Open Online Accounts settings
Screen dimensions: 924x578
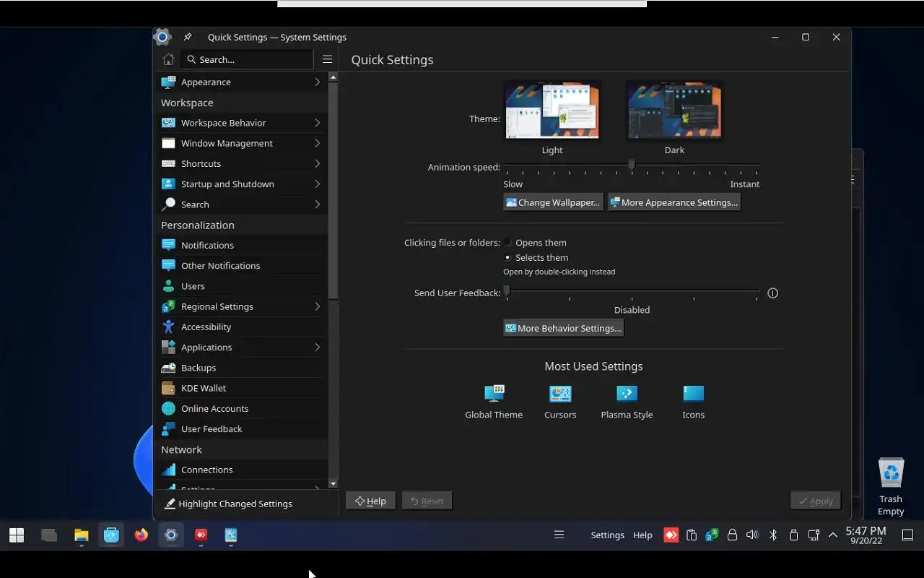point(240,408)
